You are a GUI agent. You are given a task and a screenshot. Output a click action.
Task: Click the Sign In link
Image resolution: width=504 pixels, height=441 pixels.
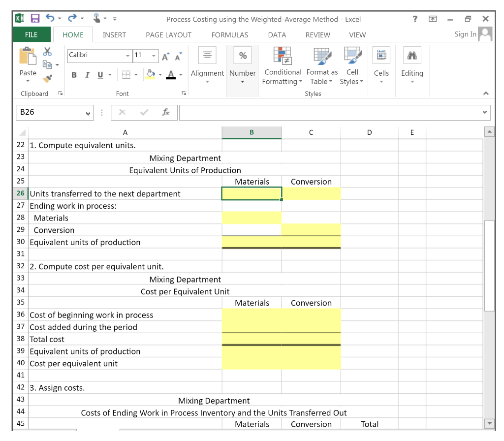point(465,34)
